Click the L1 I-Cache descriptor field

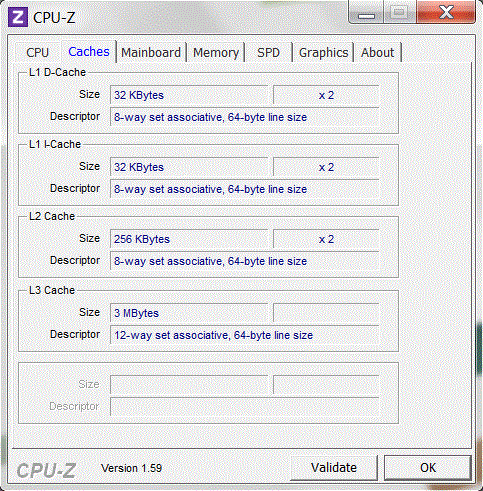click(244, 189)
